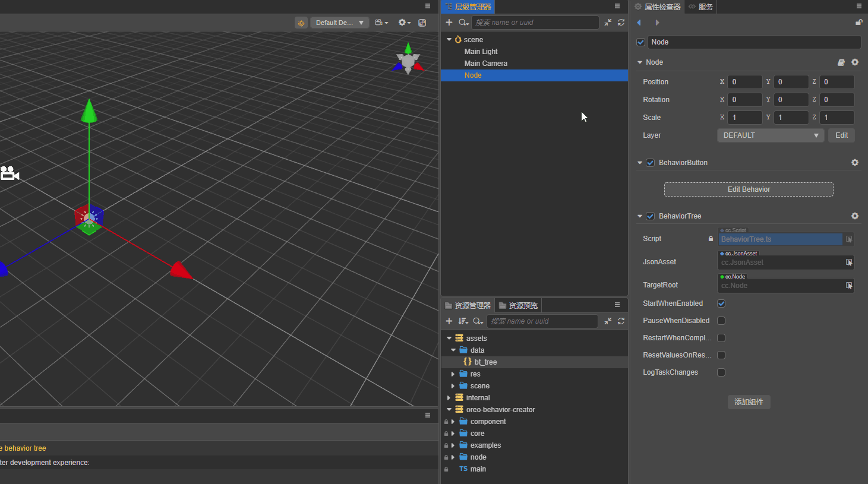Enable the PauseWhenDisabled checkbox
Image resolution: width=868 pixels, height=484 pixels.
coord(721,321)
